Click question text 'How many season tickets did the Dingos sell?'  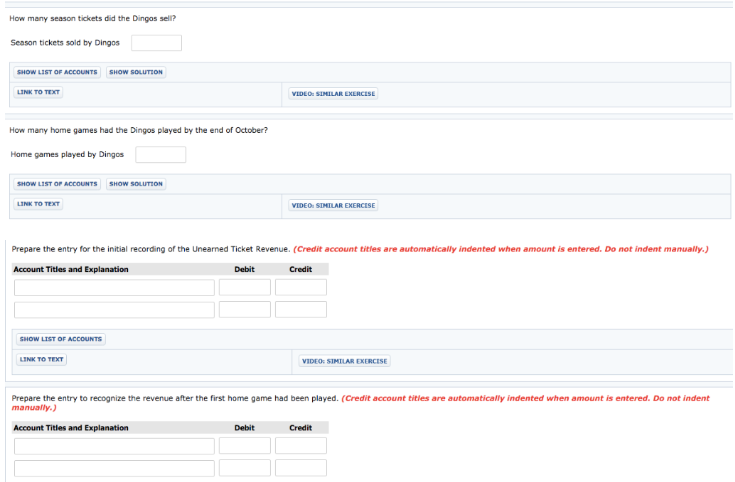click(x=93, y=19)
